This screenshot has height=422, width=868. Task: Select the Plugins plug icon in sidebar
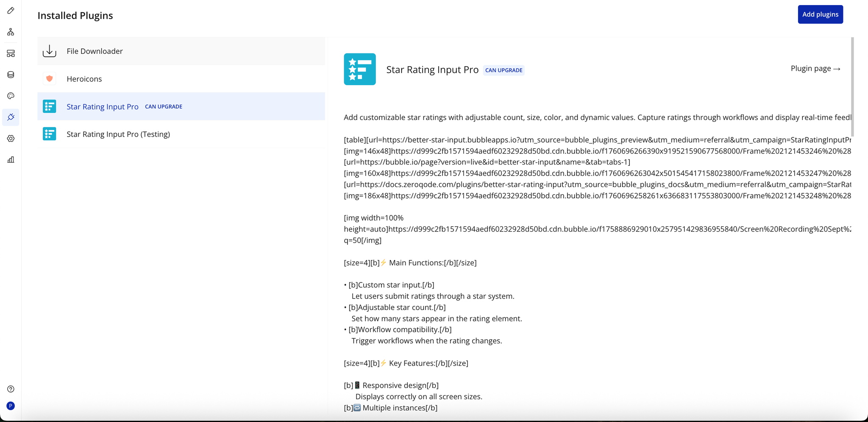click(11, 117)
